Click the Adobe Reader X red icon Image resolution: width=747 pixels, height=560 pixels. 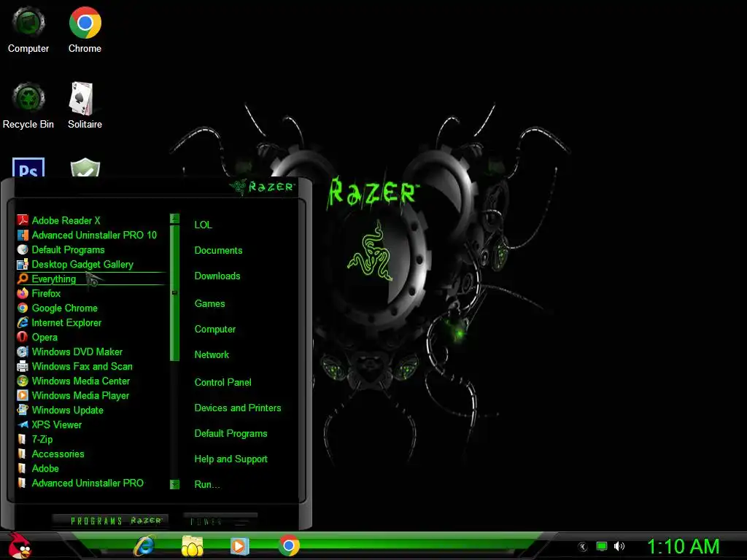point(23,220)
